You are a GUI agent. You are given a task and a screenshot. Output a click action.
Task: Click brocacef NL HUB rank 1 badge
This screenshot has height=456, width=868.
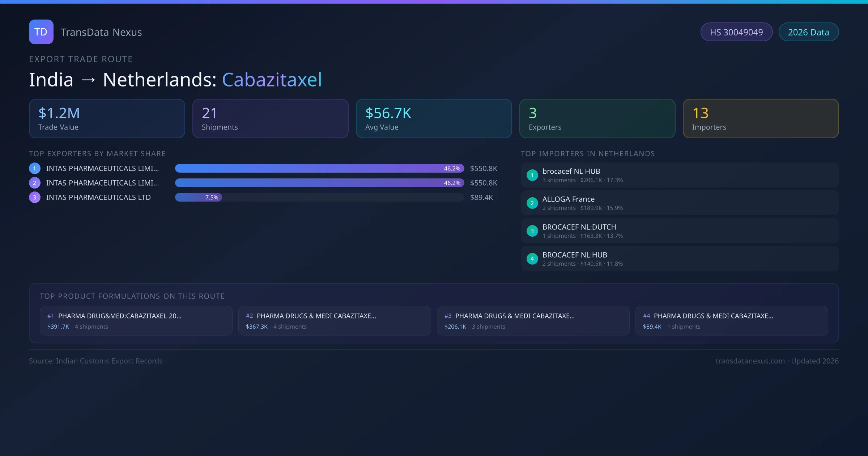pos(532,175)
